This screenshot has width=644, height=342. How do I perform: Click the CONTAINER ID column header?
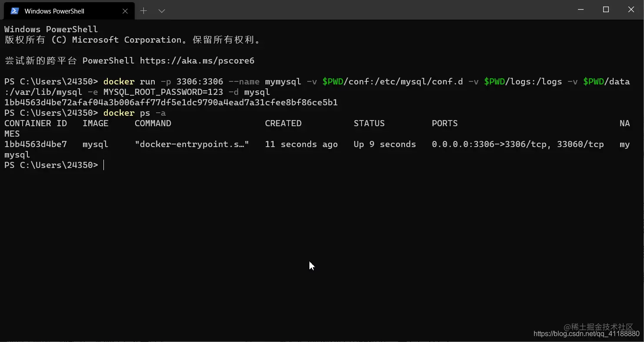(36, 124)
